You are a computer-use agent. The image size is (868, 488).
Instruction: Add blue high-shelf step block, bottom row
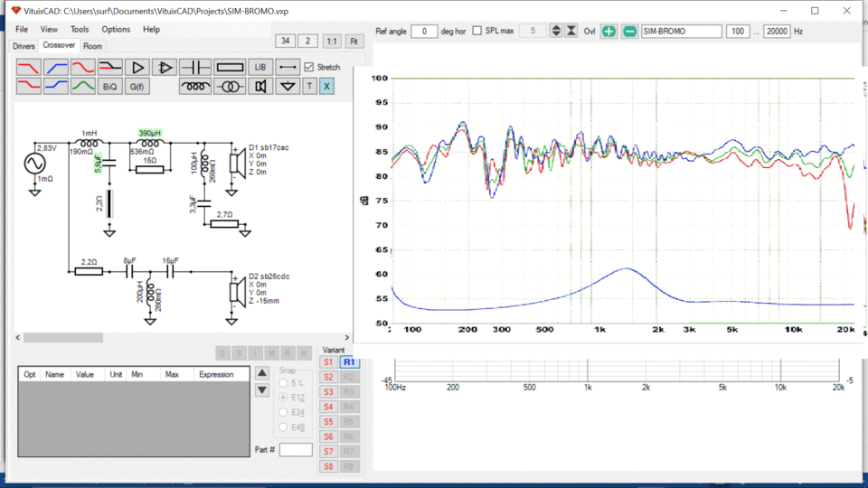click(55, 87)
